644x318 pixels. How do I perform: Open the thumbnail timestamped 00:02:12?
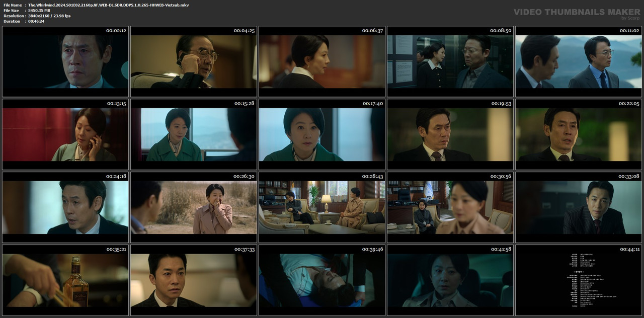[x=65, y=61]
